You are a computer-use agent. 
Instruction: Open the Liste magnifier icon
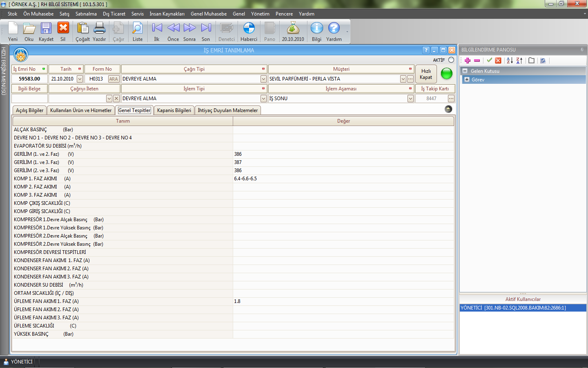pyautogui.click(x=138, y=29)
